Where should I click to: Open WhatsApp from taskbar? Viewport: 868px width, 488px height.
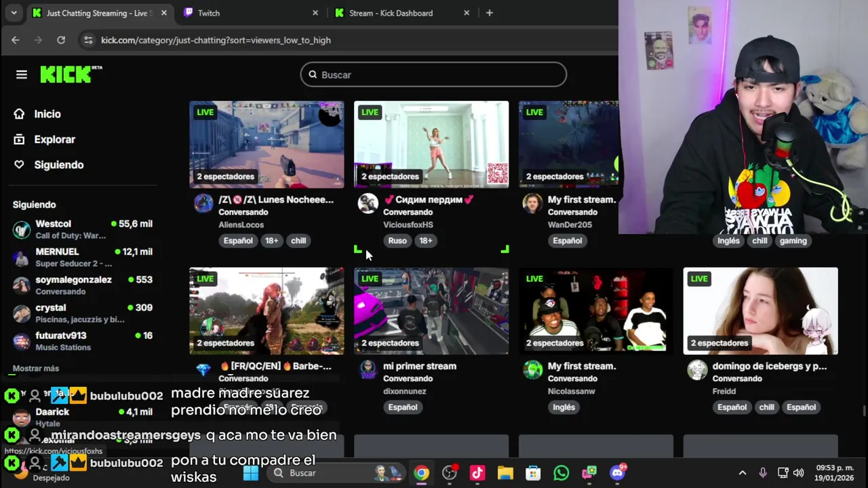click(561, 473)
